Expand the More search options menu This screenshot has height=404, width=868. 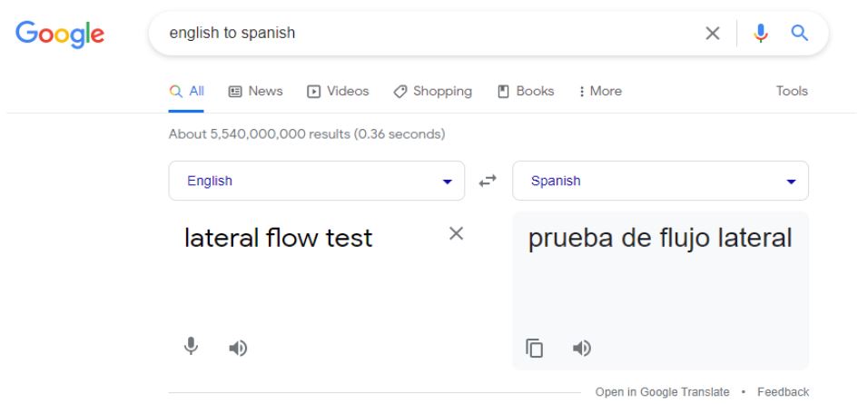pos(600,92)
